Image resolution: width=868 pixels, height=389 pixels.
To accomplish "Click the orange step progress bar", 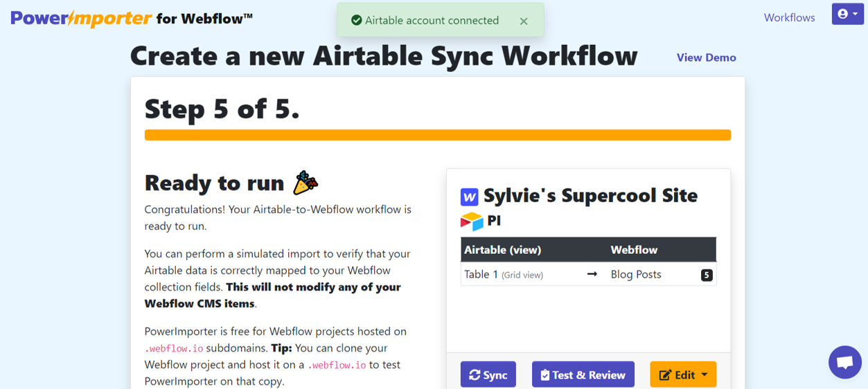I will click(437, 135).
